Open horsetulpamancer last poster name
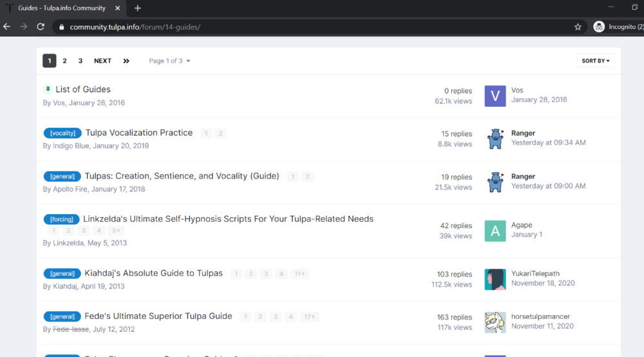Screen dimensions: 644x357 coord(540,317)
